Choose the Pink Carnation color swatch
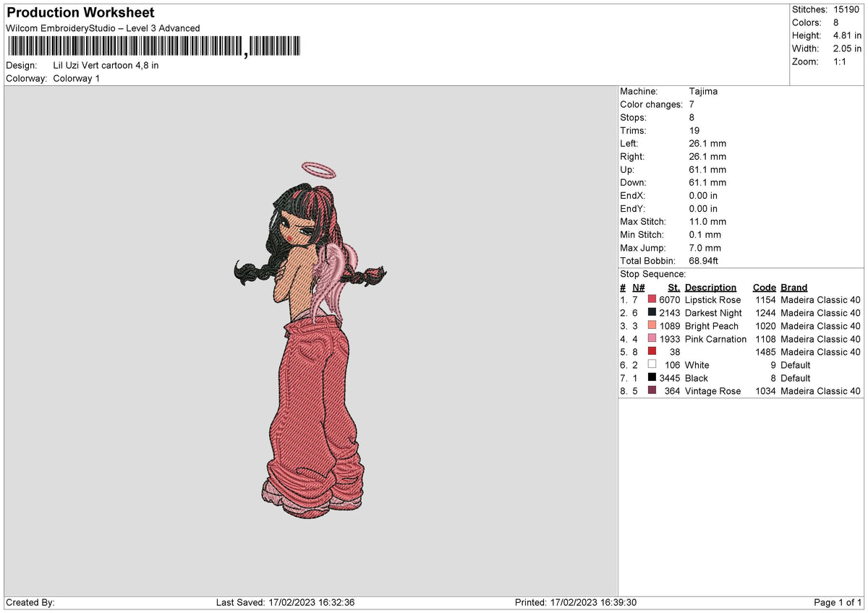The image size is (868, 613). (x=652, y=338)
